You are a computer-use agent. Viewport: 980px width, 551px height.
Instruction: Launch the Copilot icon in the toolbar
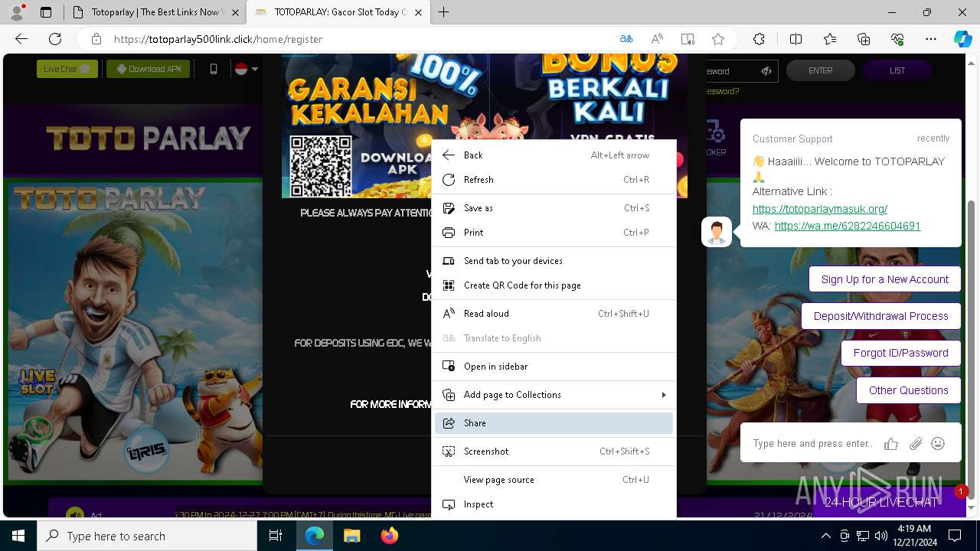(962, 39)
